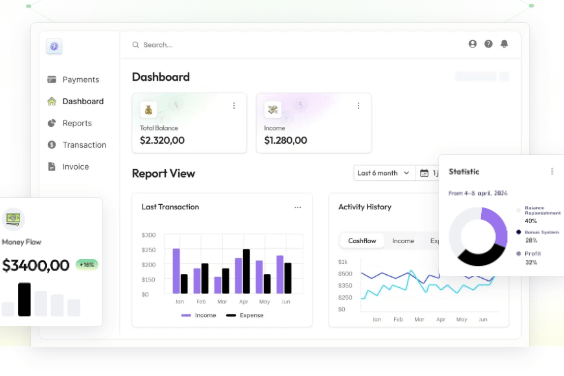Image resolution: width=564 pixels, height=376 pixels.
Task: Click the Total Balance money bag icon
Action: [x=149, y=109]
